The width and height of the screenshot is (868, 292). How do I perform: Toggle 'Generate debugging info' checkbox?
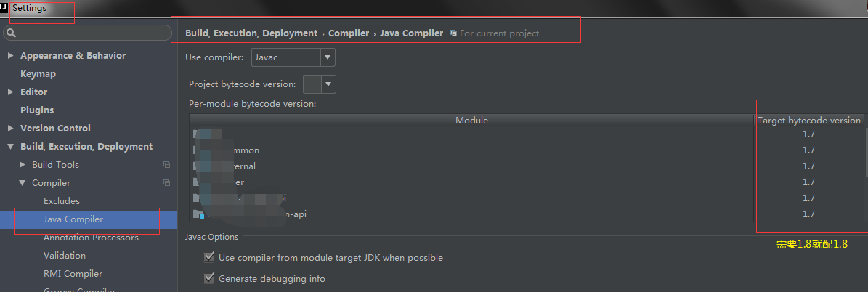209,278
